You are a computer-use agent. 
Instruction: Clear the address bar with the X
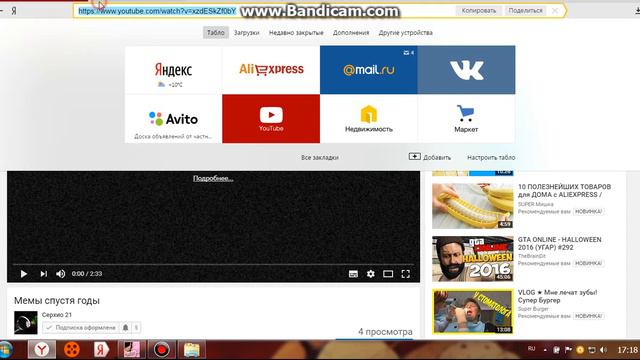coord(555,11)
